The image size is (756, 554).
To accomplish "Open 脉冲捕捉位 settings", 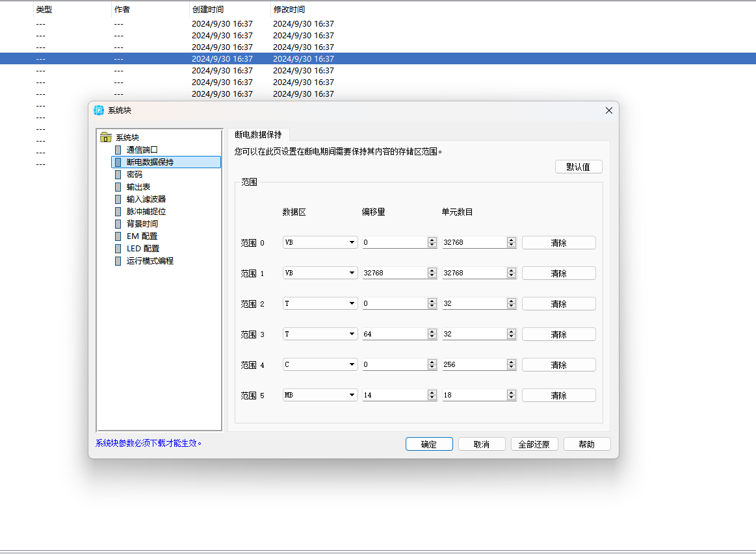I will pyautogui.click(x=146, y=212).
